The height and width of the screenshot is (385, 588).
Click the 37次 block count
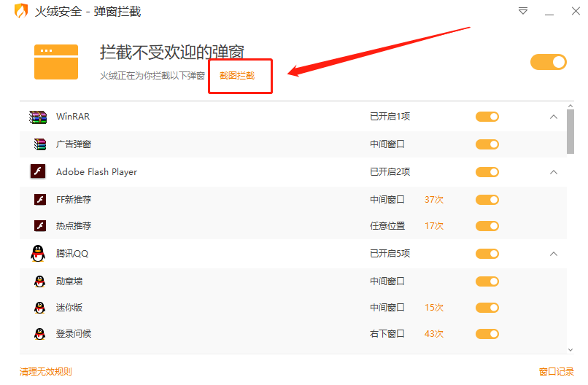click(x=434, y=200)
